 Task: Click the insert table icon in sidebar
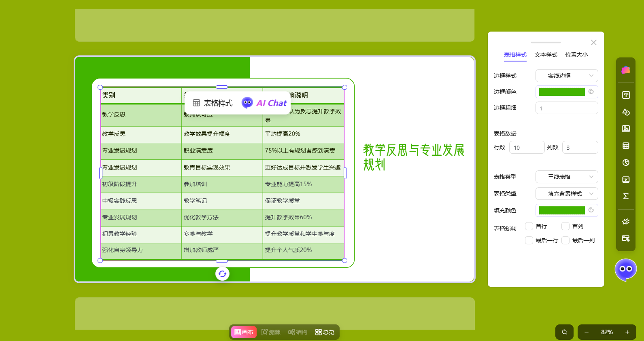point(626,146)
